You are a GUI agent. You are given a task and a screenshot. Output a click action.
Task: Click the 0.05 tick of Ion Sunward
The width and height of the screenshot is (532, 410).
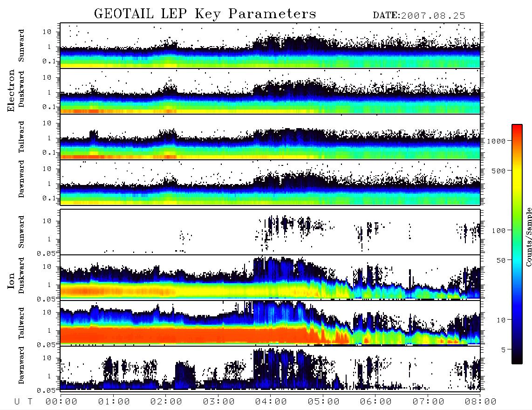tap(46, 253)
